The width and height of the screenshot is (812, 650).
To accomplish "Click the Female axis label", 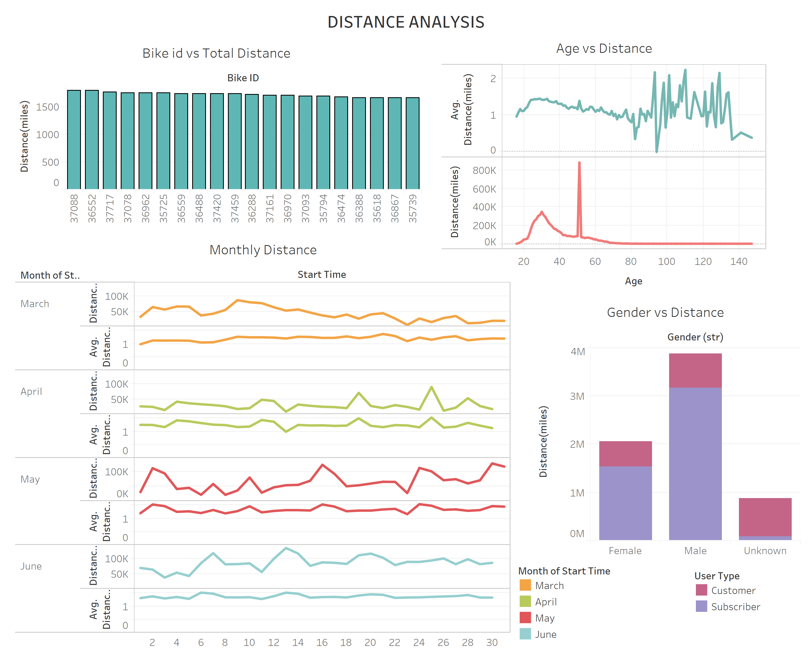I will click(625, 551).
